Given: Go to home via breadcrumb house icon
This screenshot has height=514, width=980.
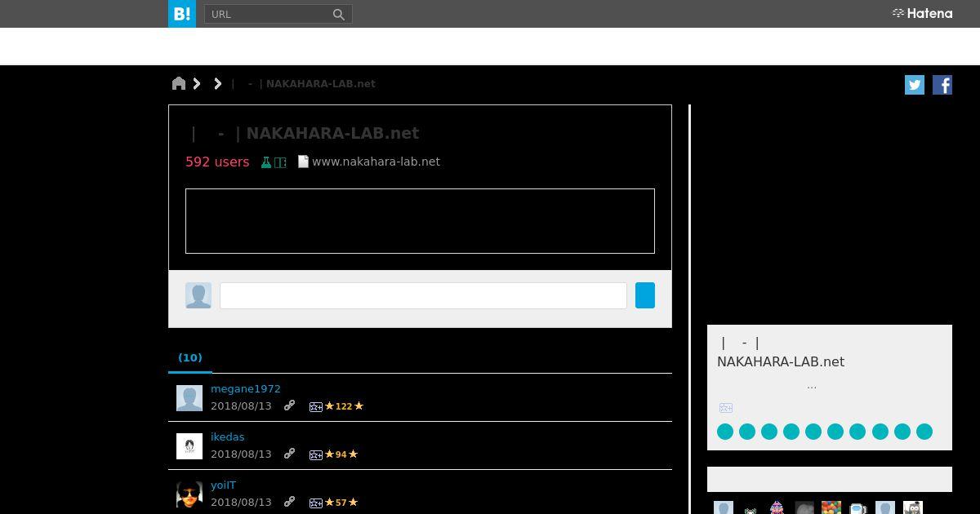Looking at the screenshot, I should (179, 83).
